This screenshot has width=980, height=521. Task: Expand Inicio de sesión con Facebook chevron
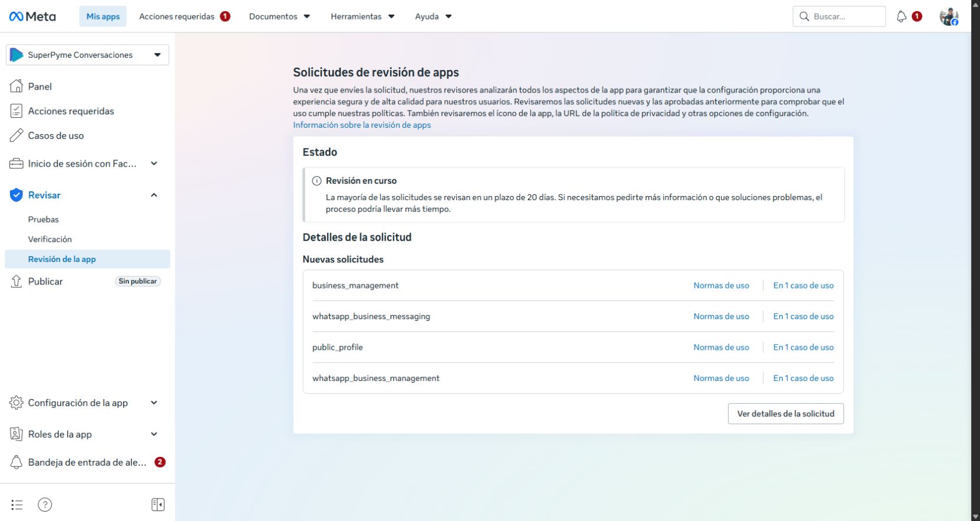pos(154,164)
